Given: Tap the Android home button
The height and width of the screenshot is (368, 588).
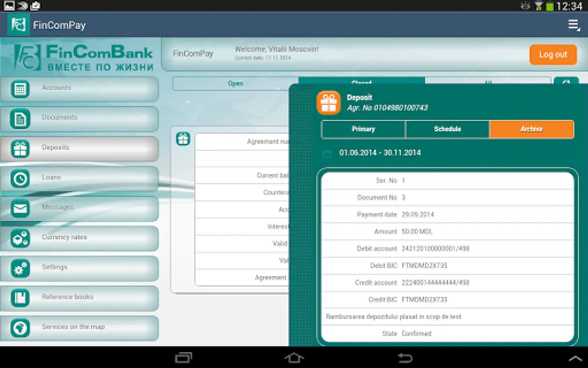Looking at the screenshot, I should click(294, 358).
